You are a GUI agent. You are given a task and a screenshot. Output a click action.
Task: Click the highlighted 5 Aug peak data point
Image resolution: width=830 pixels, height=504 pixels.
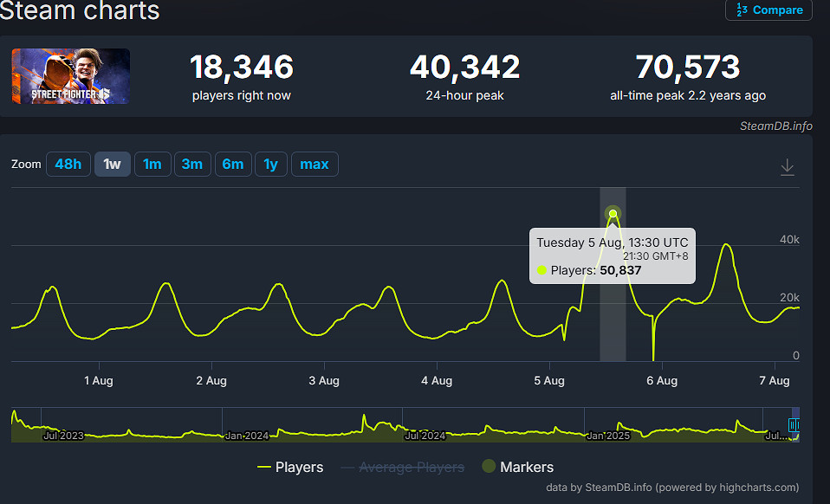tap(613, 214)
